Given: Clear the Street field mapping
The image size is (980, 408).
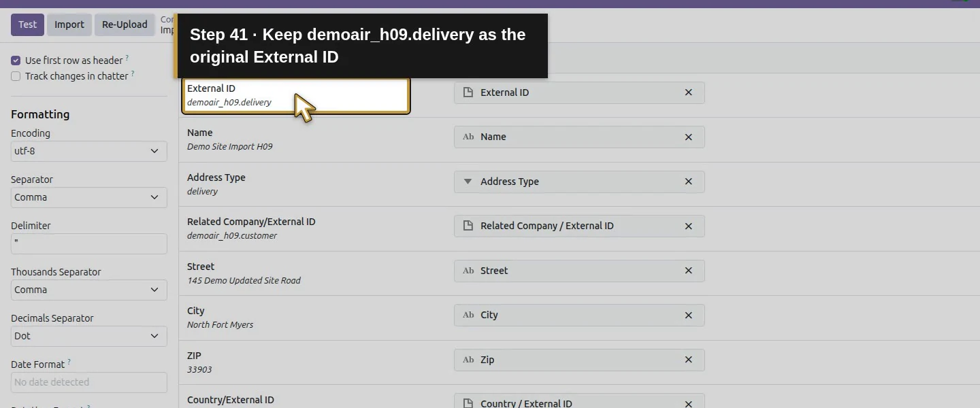Looking at the screenshot, I should pos(688,271).
